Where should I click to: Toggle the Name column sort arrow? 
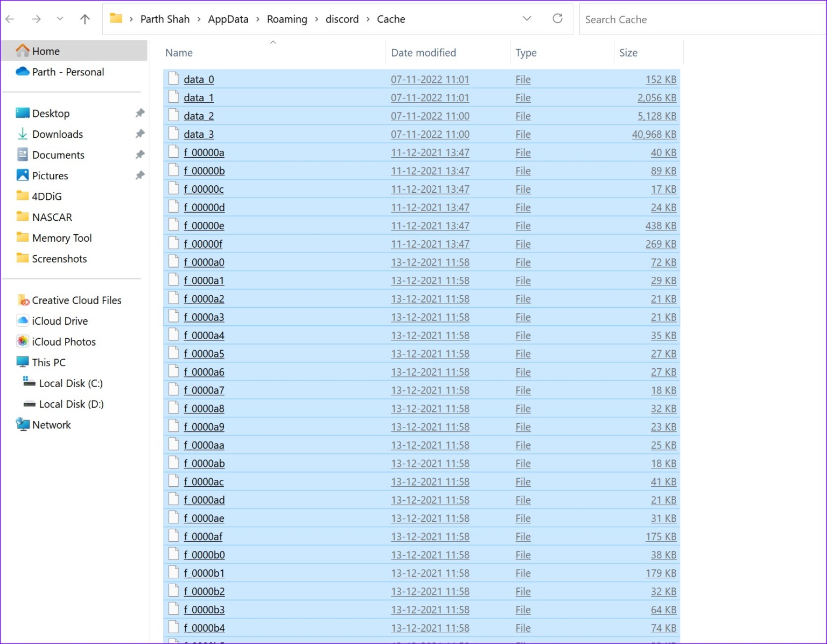[x=273, y=41]
